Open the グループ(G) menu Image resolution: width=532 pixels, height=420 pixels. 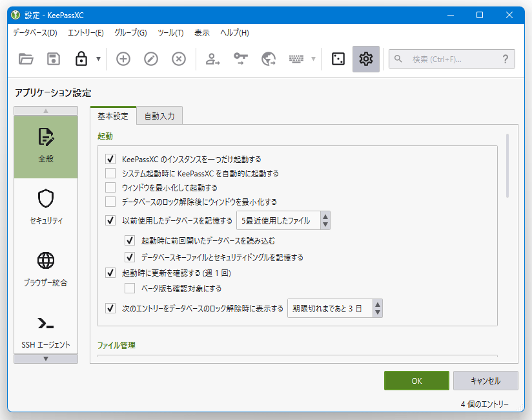point(130,33)
